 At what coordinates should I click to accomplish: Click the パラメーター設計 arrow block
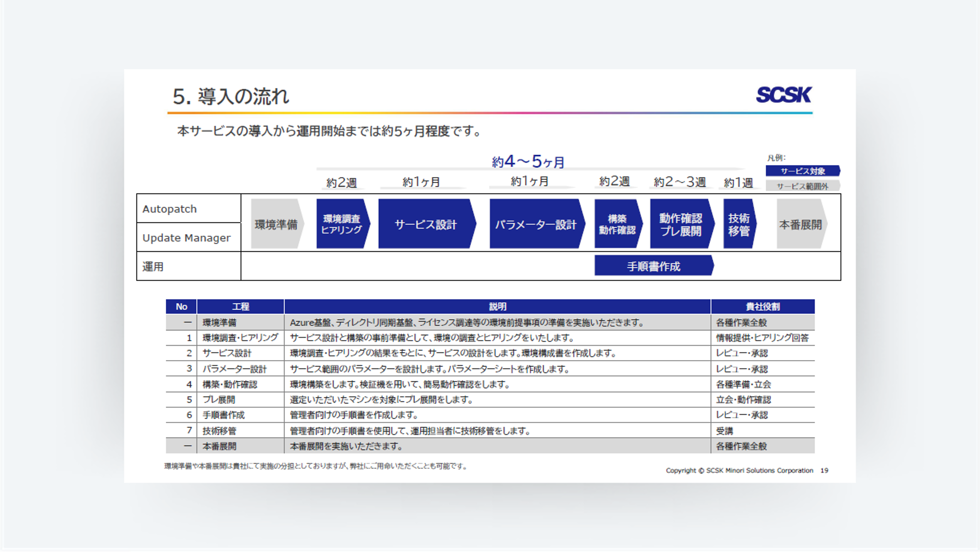click(536, 224)
